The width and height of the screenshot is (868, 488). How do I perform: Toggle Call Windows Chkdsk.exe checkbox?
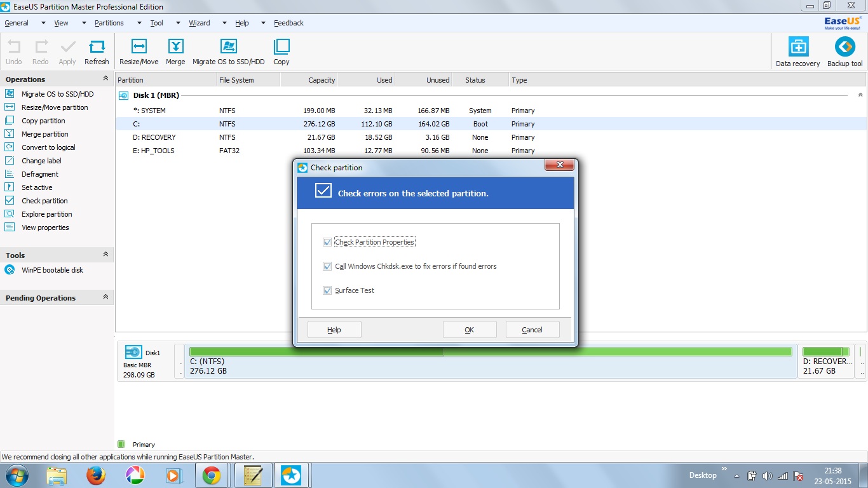click(327, 266)
